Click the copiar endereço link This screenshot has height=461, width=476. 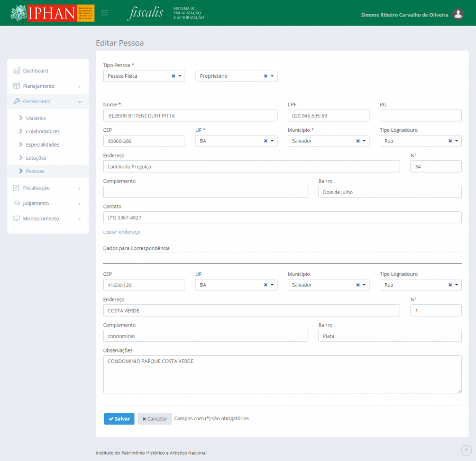click(122, 232)
